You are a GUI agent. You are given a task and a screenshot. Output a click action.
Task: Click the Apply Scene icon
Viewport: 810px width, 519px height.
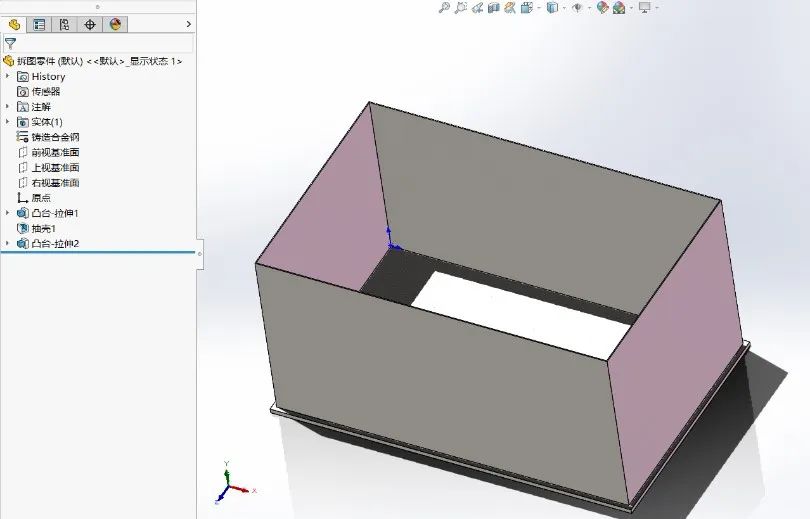click(619, 8)
